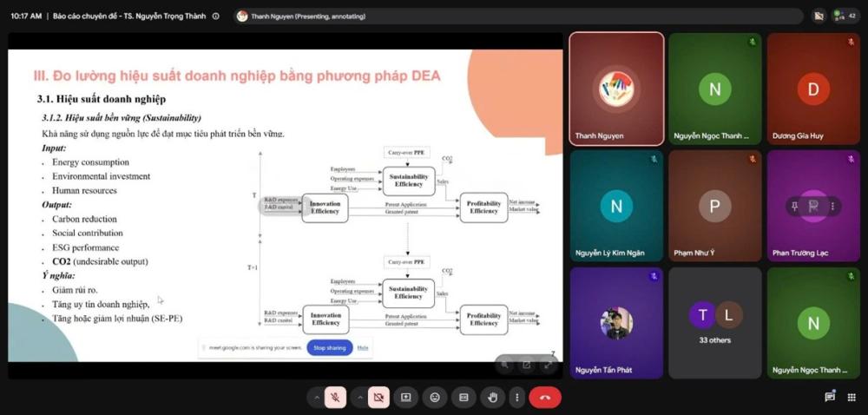Open Phan Trường Lạc tile more options
The width and height of the screenshot is (868, 415).
pos(832,207)
